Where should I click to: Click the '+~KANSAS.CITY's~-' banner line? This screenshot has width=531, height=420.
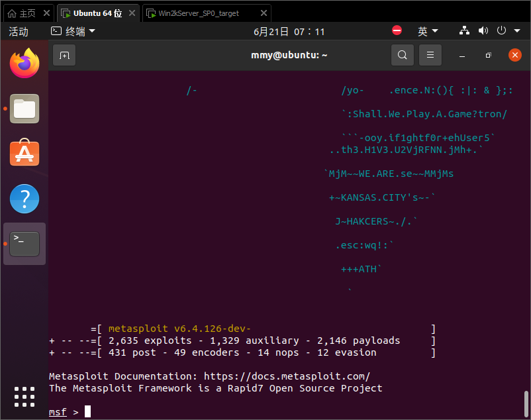click(383, 197)
